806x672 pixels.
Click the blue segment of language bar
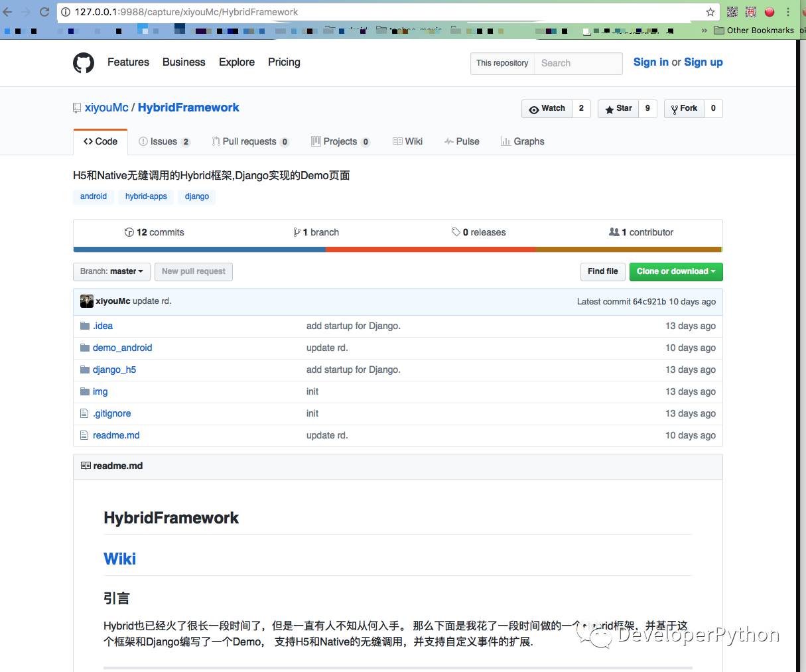(x=199, y=249)
